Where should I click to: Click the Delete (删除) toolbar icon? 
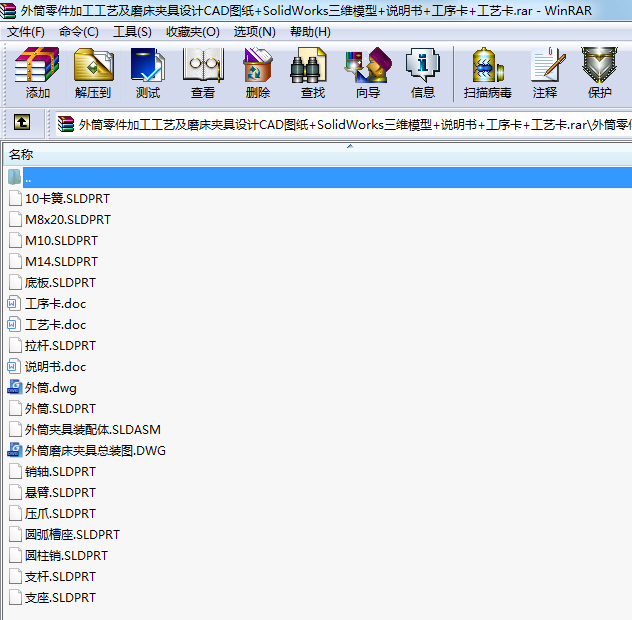[x=258, y=65]
